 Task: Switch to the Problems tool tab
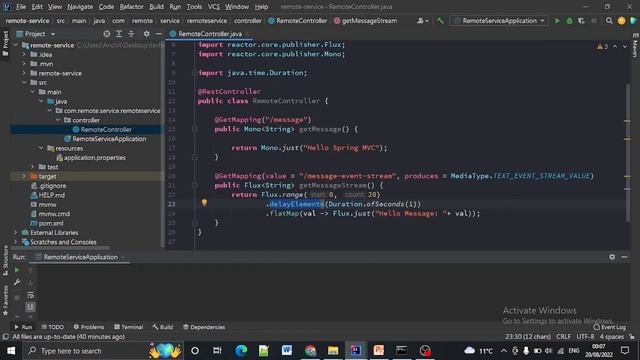[x=89, y=327]
